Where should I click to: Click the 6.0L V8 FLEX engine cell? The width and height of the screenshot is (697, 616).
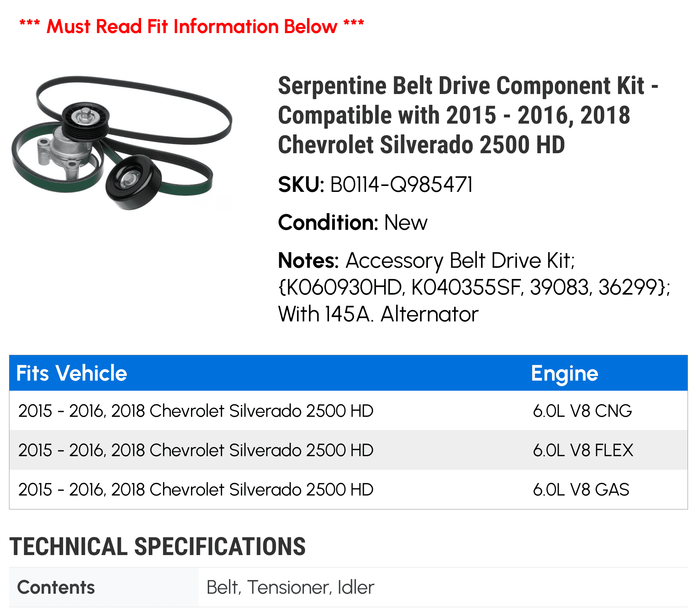pos(583,450)
